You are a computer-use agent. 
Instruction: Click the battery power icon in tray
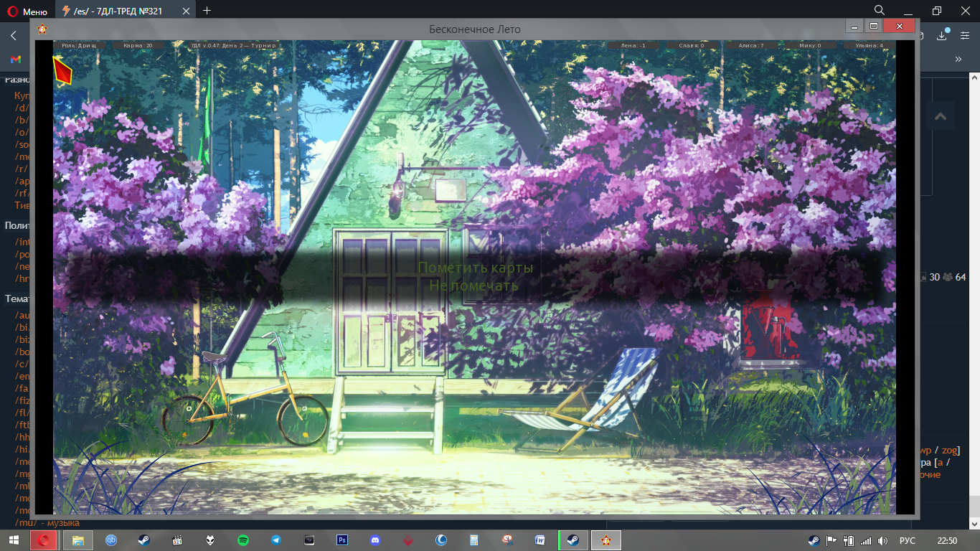click(x=849, y=541)
